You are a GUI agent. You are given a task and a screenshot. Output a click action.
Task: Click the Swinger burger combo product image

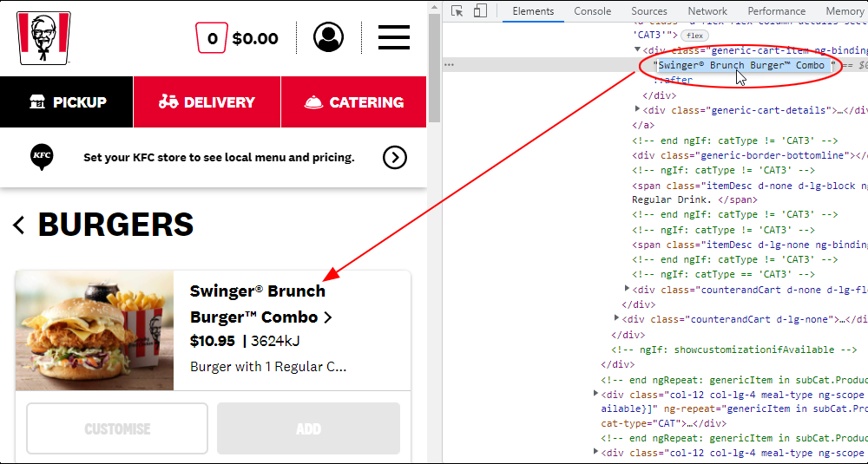95,330
